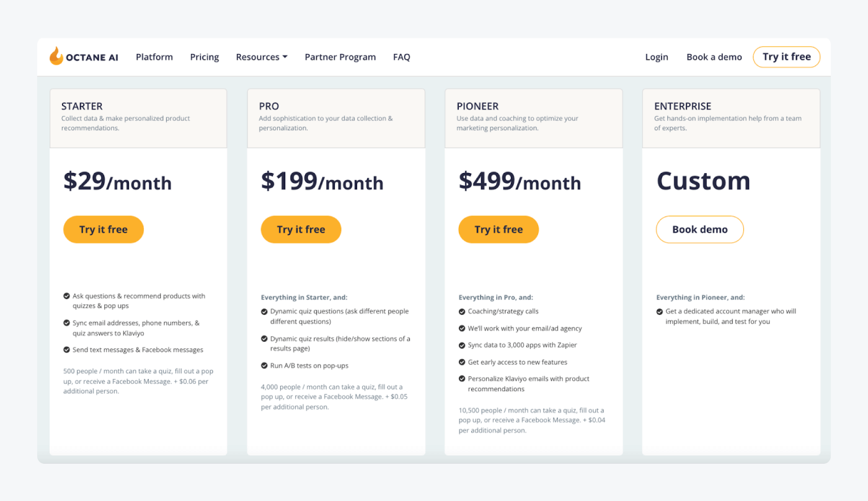Click the checkmark next to 'Get a dedicated account manager'
Image resolution: width=868 pixels, height=501 pixels.
(659, 311)
